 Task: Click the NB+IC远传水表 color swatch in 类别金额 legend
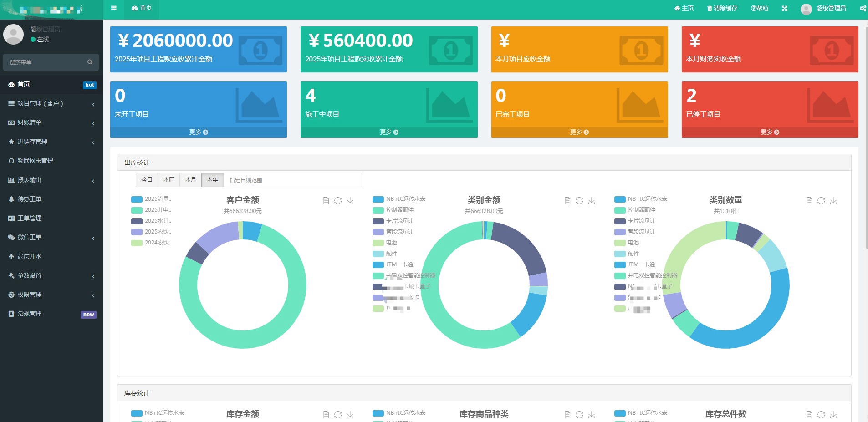pyautogui.click(x=378, y=199)
